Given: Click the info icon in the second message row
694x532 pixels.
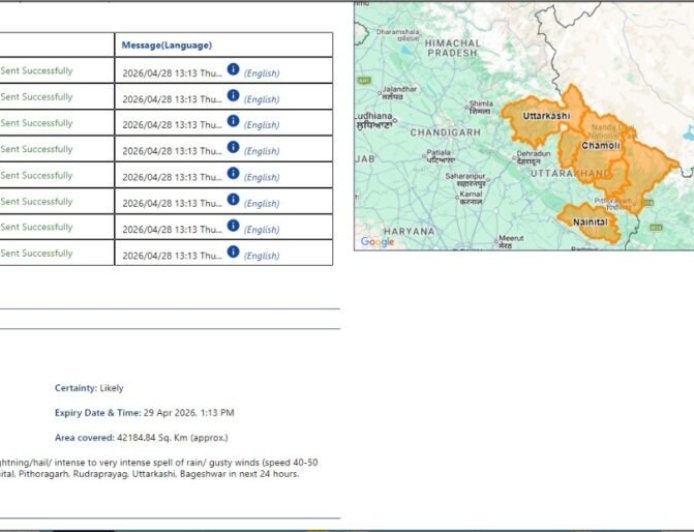Looking at the screenshot, I should pos(233,96).
